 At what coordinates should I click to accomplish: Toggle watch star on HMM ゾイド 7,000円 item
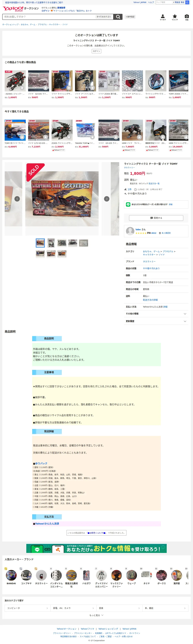[x=139, y=137]
